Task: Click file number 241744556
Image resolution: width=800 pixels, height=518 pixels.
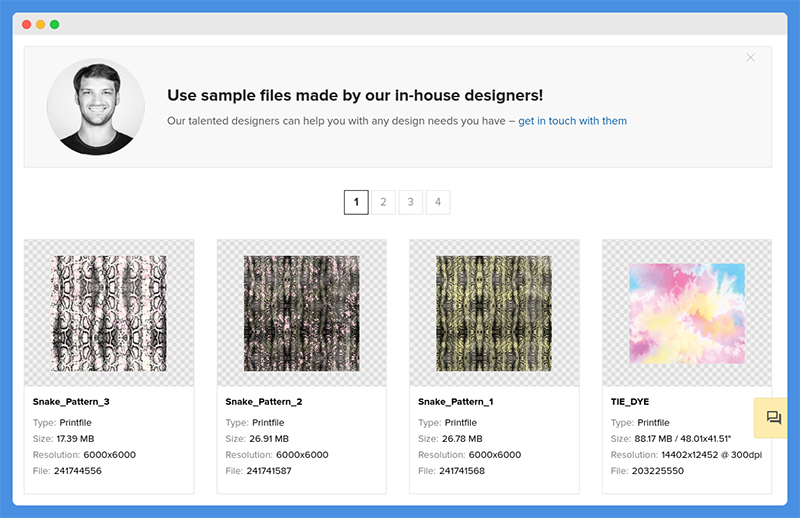Action: pos(78,471)
